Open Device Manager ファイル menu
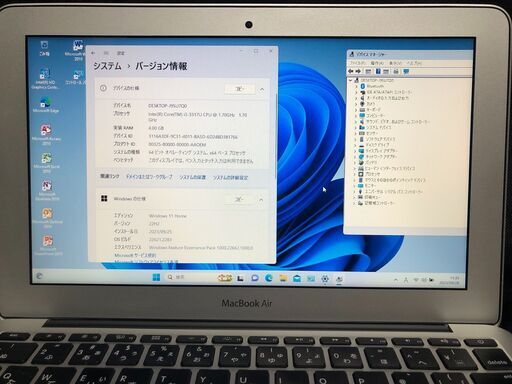This screenshot has width=512, height=384. [x=357, y=63]
